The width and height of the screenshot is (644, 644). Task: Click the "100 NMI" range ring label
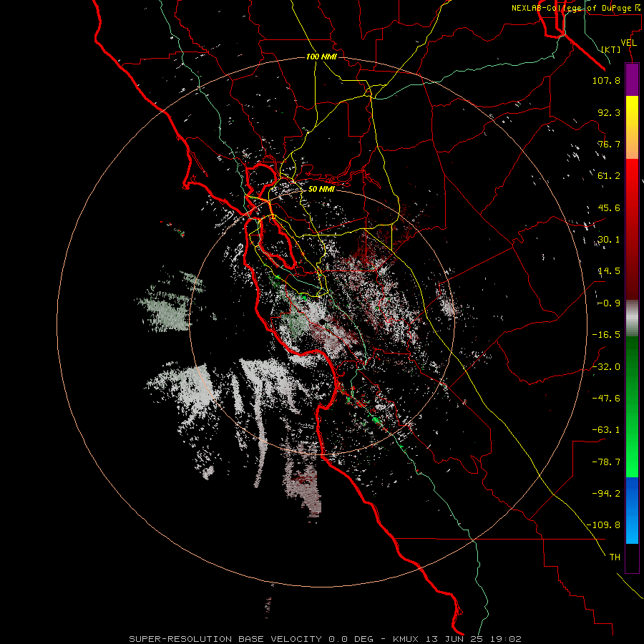point(321,57)
